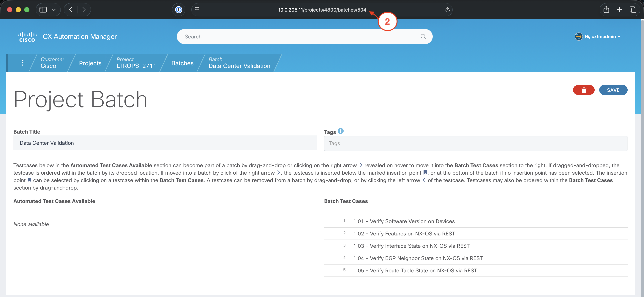Viewport: 644px width, 297px height.
Task: Click the Tags info icon
Action: click(340, 131)
